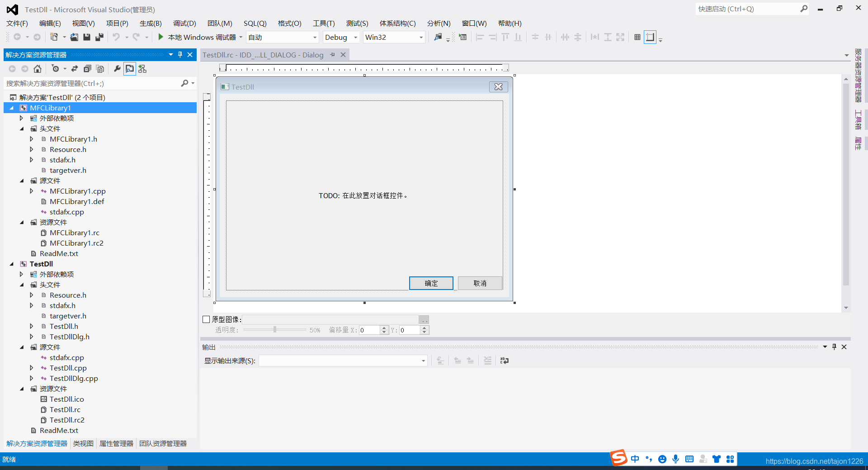The width and height of the screenshot is (868, 470).
Task: Click the pending changes filter clock icon
Action: 55,69
